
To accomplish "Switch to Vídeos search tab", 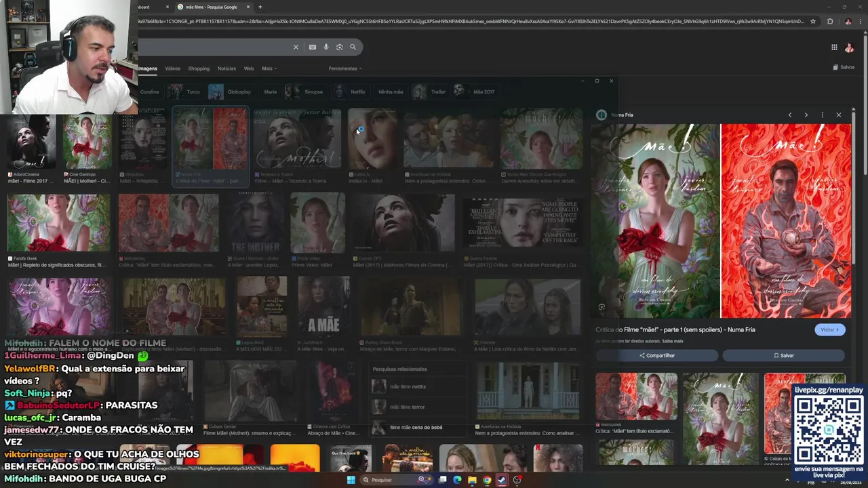I will click(173, 68).
